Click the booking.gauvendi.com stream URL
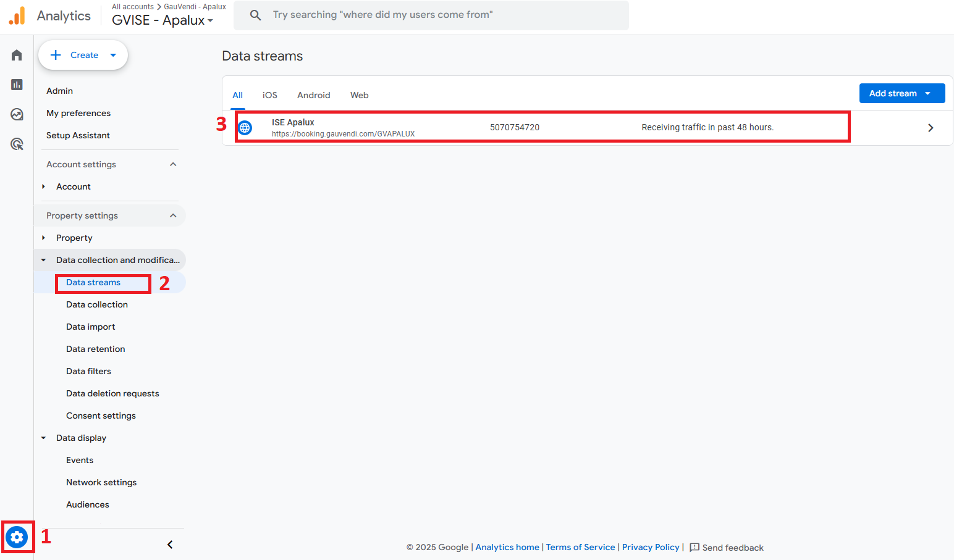 pos(343,134)
